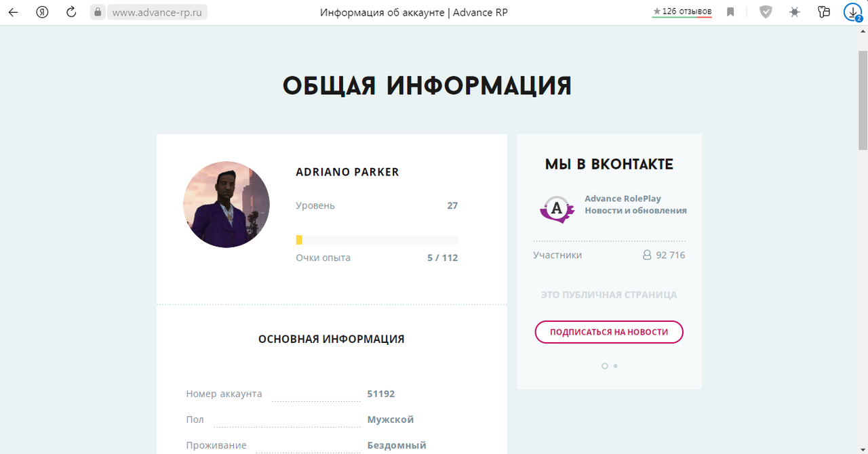Click the scrollbar down arrow

coord(863,449)
